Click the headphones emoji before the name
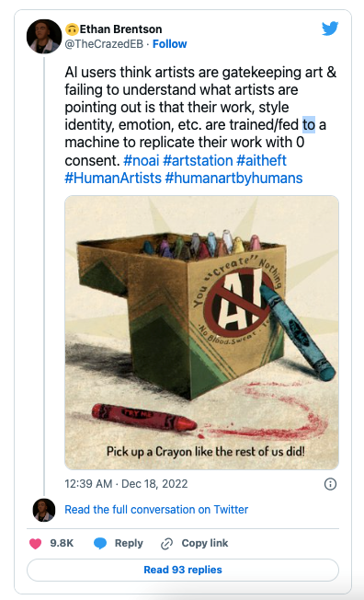Screen dimensions: 364x600 [72, 29]
